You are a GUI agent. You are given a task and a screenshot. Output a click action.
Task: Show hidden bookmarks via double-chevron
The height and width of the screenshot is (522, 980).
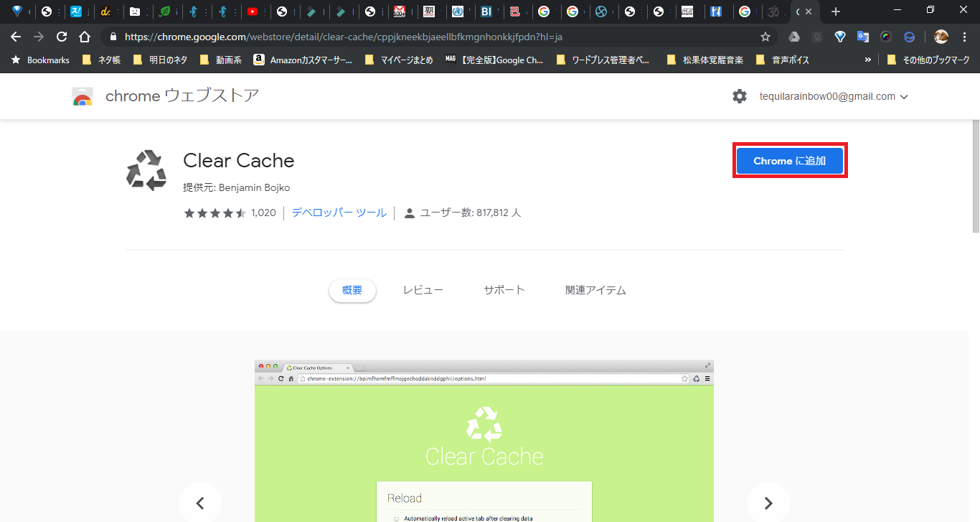[x=868, y=60]
